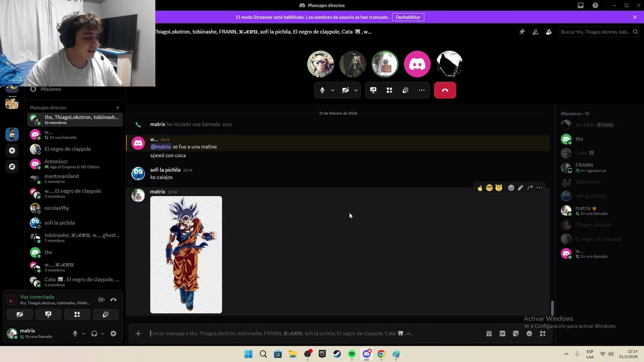The height and width of the screenshot is (362, 644).
Task: Click @matrix mention in the message
Action: point(160,147)
